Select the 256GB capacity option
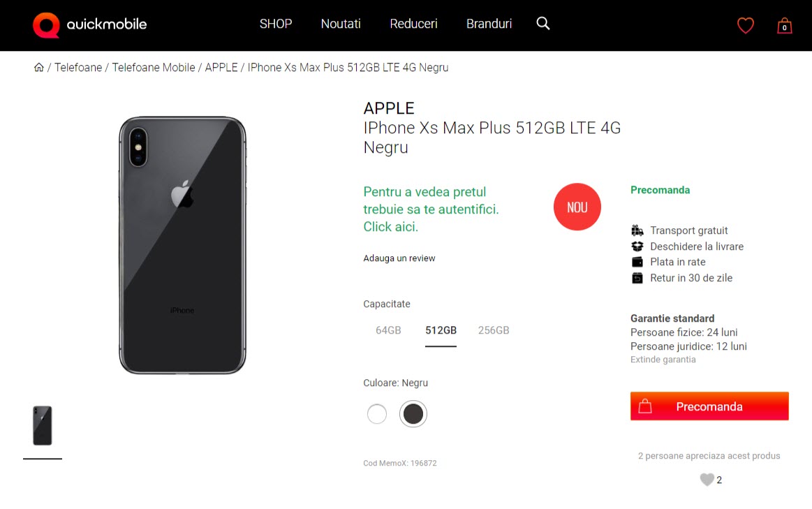This screenshot has width=812, height=509. coord(493,330)
